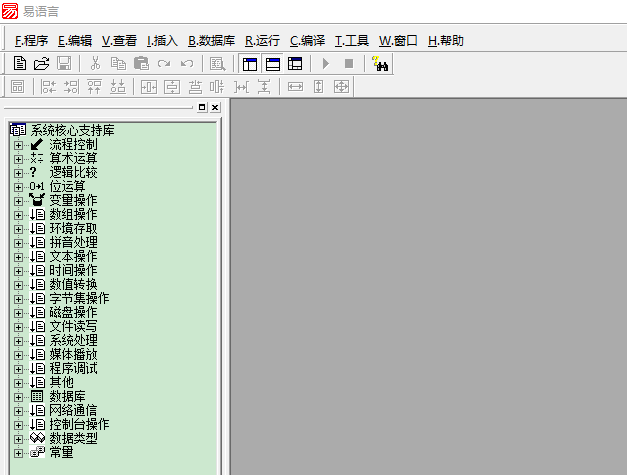Open the B.数据库 menu
627x475 pixels.
[x=212, y=41]
